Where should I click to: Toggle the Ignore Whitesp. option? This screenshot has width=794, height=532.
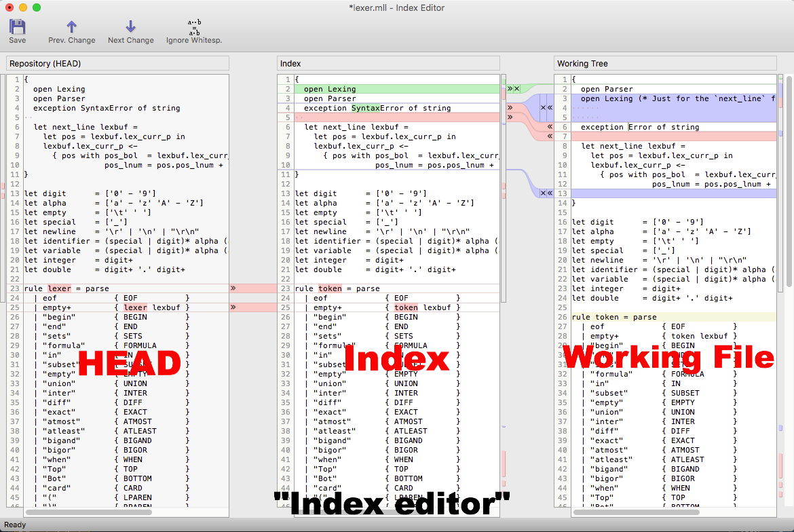tap(193, 28)
